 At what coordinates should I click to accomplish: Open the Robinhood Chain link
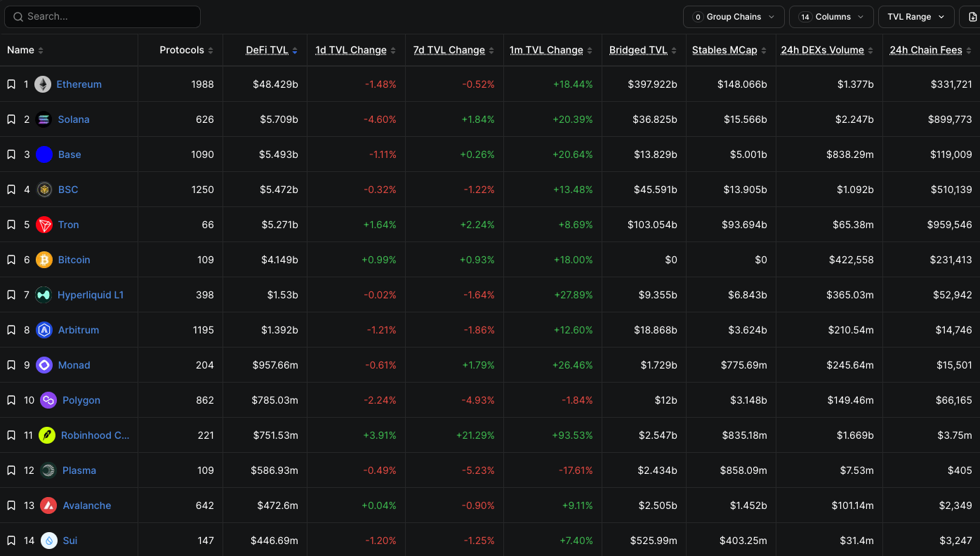point(95,435)
